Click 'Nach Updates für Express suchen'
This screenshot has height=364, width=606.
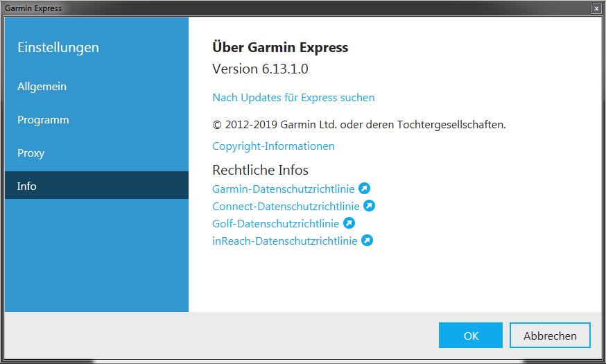tap(293, 98)
